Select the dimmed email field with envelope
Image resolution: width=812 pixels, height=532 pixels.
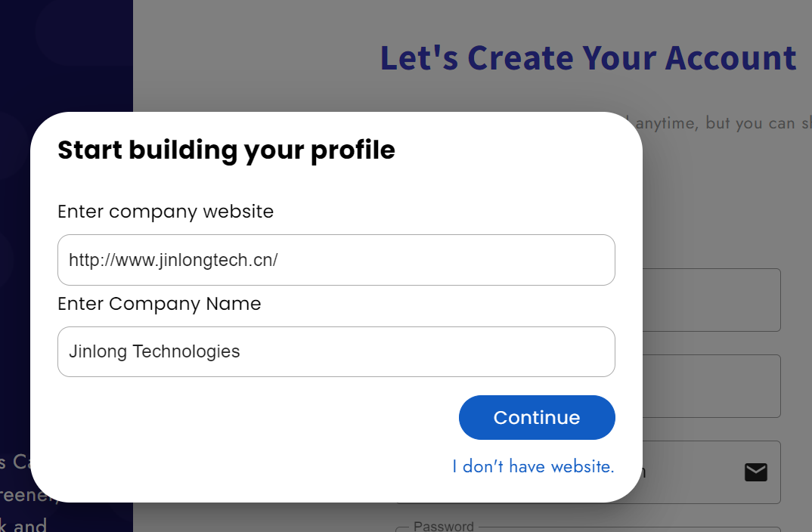click(x=711, y=472)
